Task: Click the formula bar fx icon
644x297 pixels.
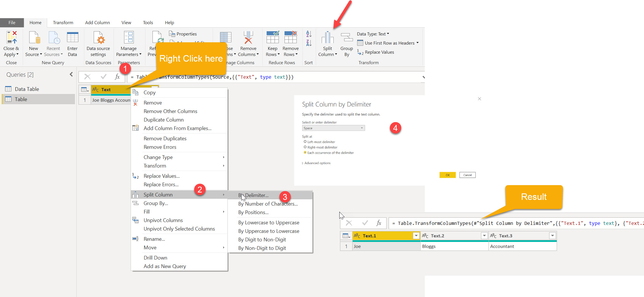Action: [117, 77]
